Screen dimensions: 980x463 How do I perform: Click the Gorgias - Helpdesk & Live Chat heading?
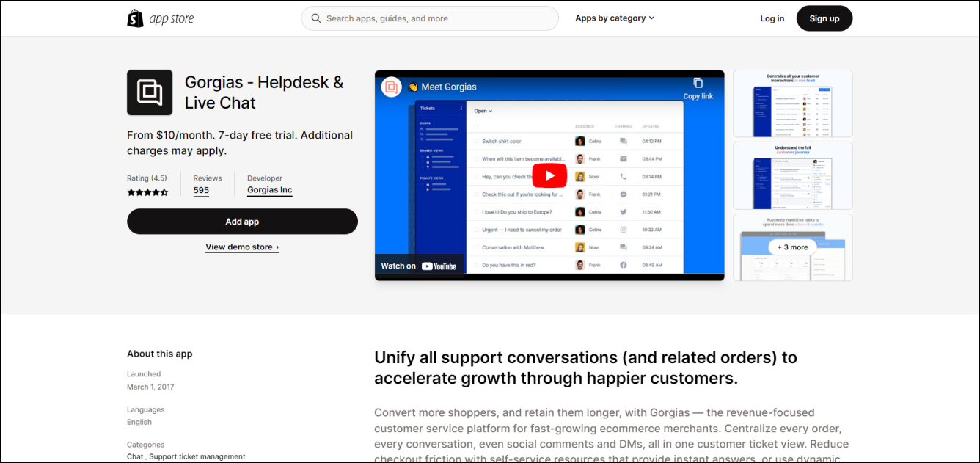264,92
